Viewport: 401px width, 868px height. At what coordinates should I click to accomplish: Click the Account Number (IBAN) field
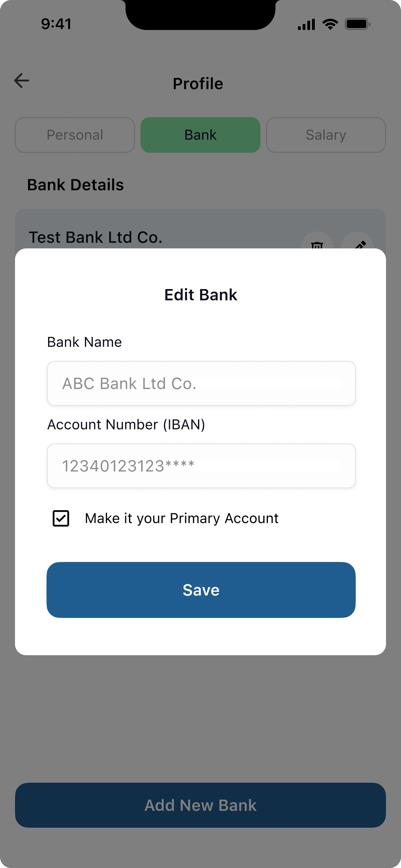pyautogui.click(x=201, y=466)
